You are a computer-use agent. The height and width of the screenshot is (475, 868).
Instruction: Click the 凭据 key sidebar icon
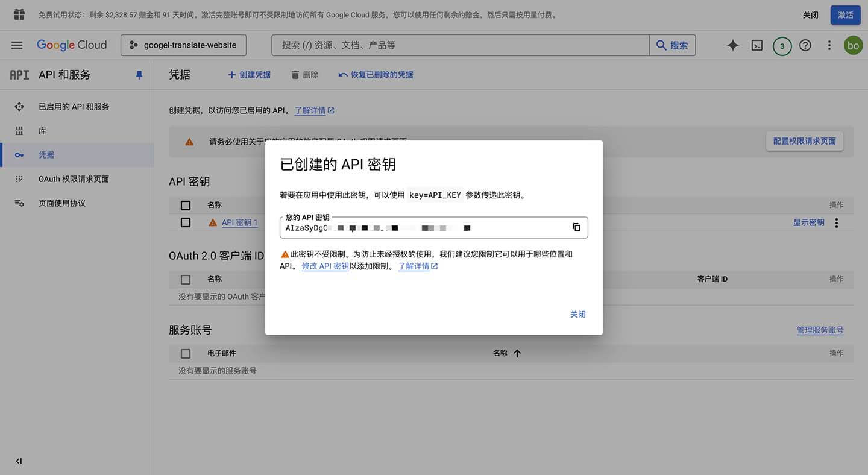coord(19,155)
